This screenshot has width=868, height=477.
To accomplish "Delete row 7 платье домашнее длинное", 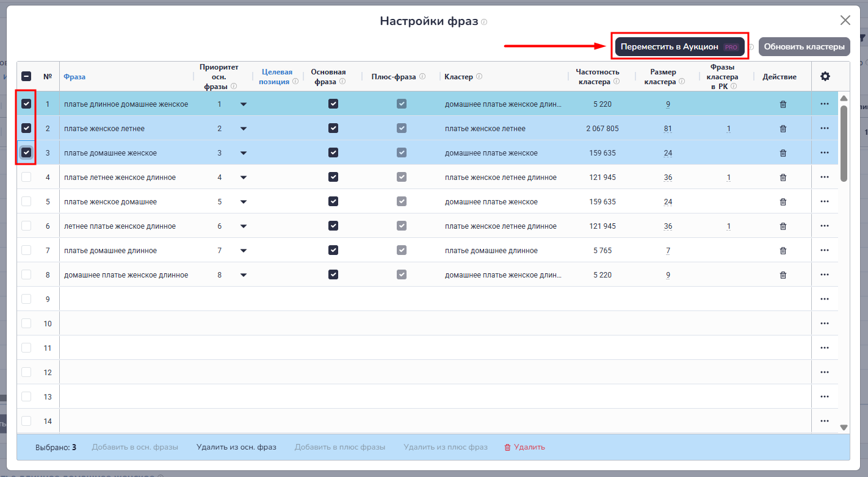I will tap(783, 251).
